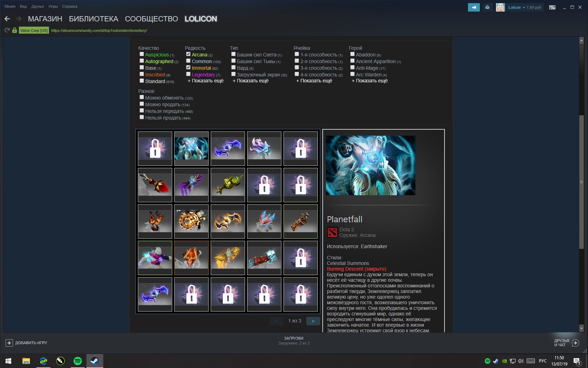The width and height of the screenshot is (588, 368).
Task: Uncheck the Arcana rarity filter
Action: tap(188, 54)
